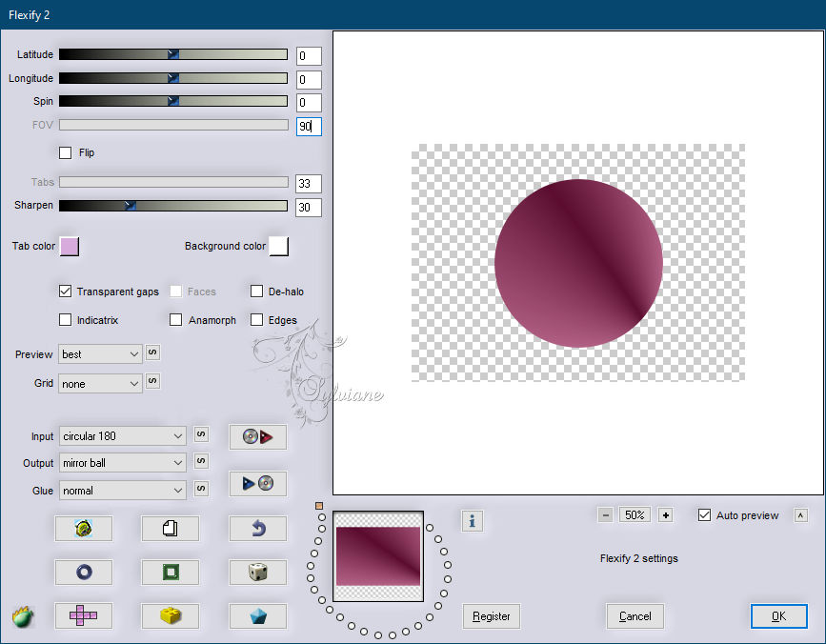
Task: Click the green bug icon button
Action: 83,528
